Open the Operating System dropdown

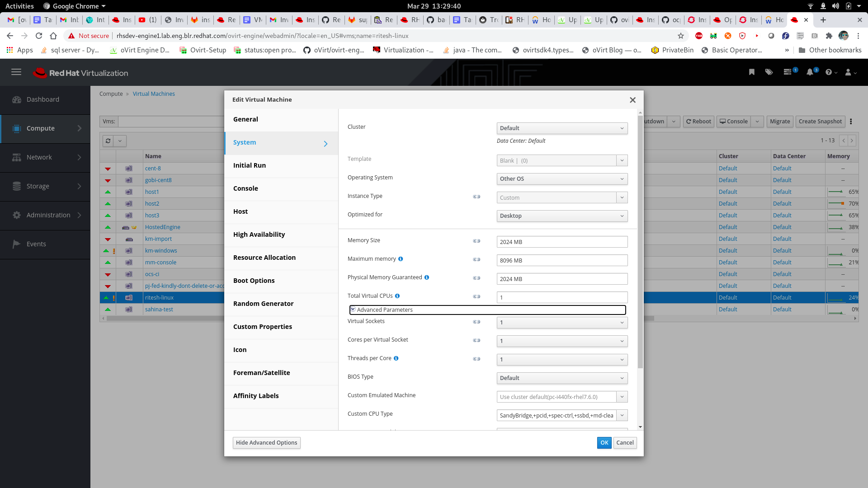(562, 179)
